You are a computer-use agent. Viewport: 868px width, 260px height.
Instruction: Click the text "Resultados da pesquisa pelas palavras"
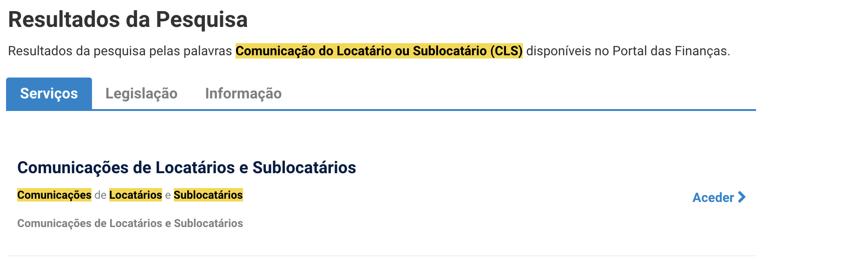click(x=120, y=51)
